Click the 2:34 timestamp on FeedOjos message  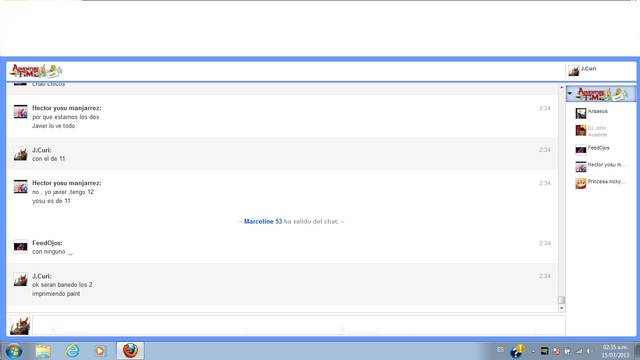544,243
